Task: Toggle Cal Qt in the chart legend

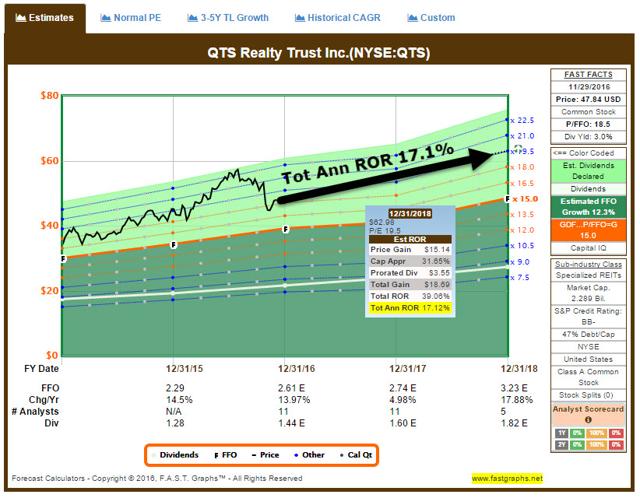Action: click(356, 455)
